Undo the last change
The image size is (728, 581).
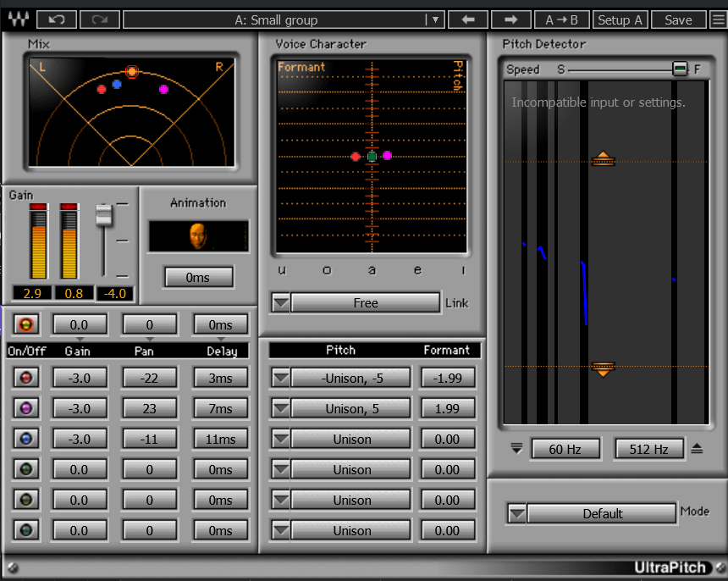click(57, 20)
